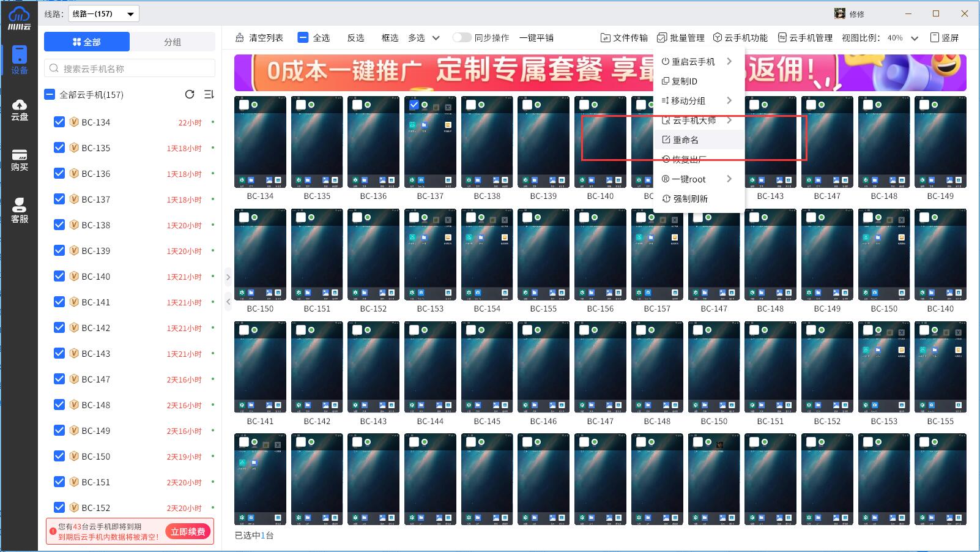The image size is (980, 552).
Task: Open the 线路一(157) line dropdown
Action: coord(103,13)
